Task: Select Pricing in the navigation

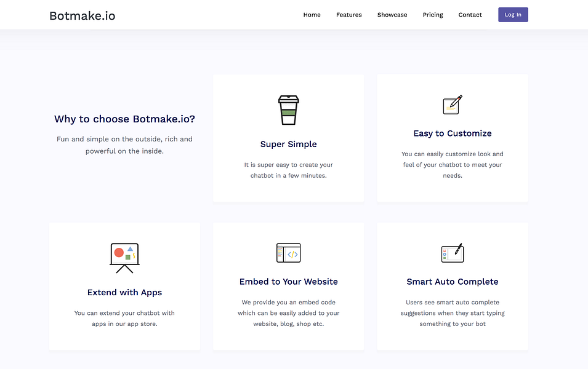Action: [x=433, y=15]
